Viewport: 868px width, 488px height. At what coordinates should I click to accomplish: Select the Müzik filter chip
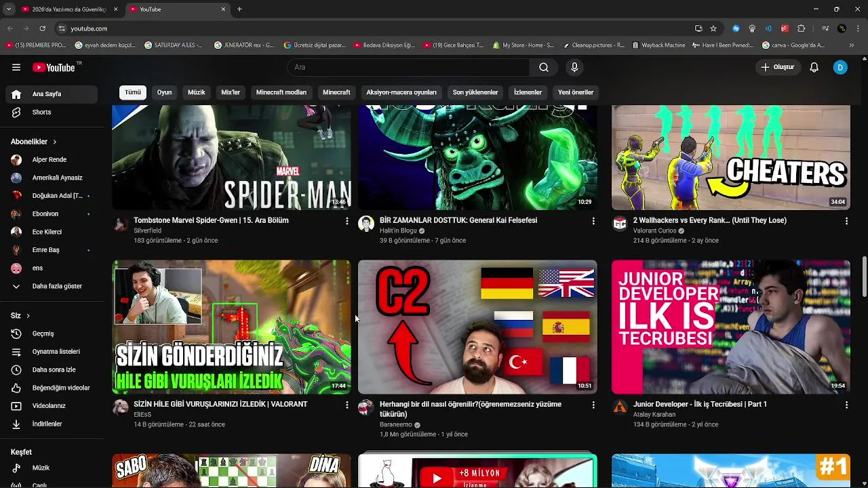197,92
